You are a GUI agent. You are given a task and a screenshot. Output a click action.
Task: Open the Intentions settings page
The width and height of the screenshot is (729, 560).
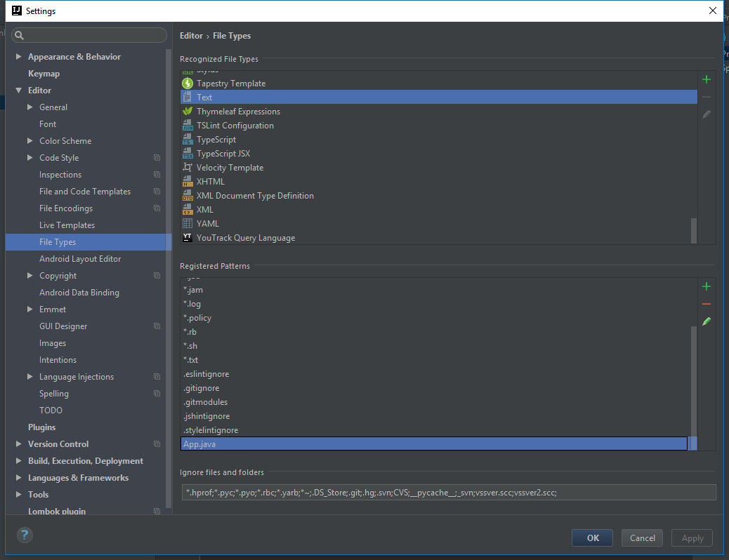pyautogui.click(x=58, y=360)
